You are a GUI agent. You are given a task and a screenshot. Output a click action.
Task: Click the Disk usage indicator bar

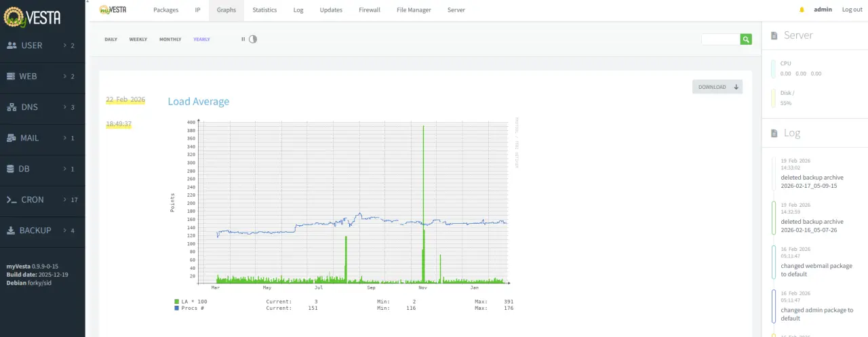point(774,98)
